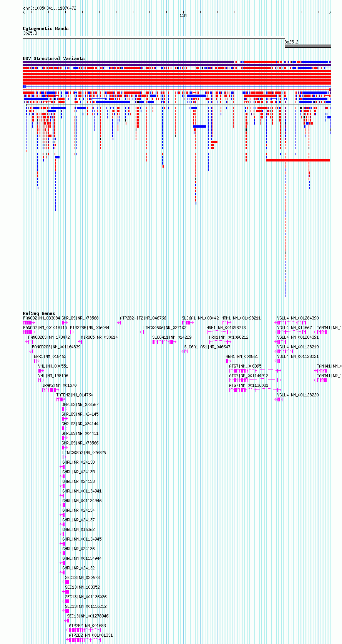Select IRAK2|NM_001570 label
The height and width of the screenshot is (644, 342).
[60, 385]
